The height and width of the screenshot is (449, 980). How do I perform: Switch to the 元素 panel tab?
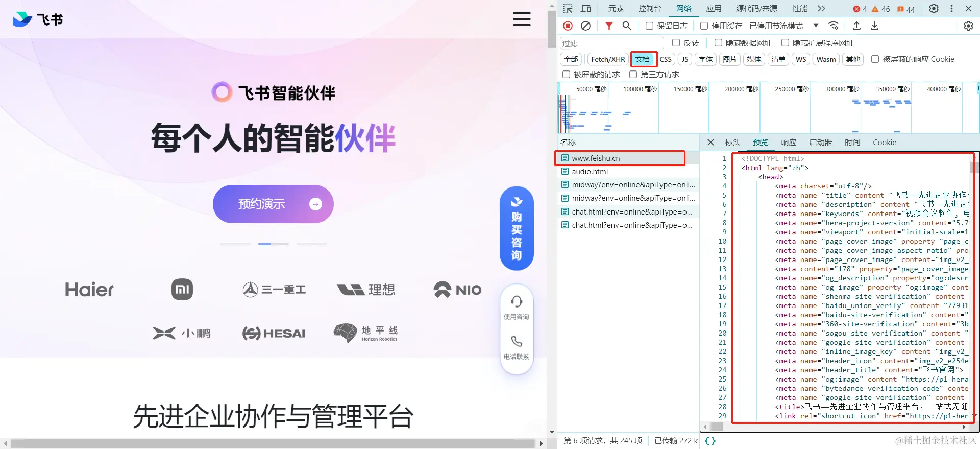616,9
